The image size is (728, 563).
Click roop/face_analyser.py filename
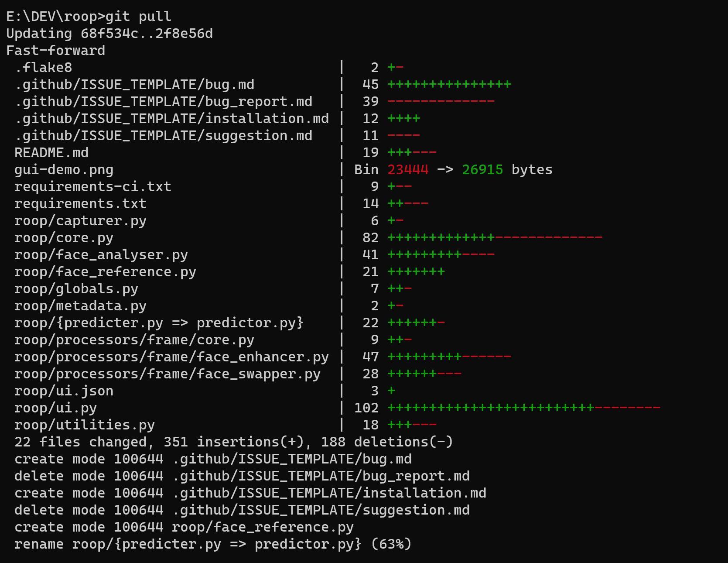(101, 255)
